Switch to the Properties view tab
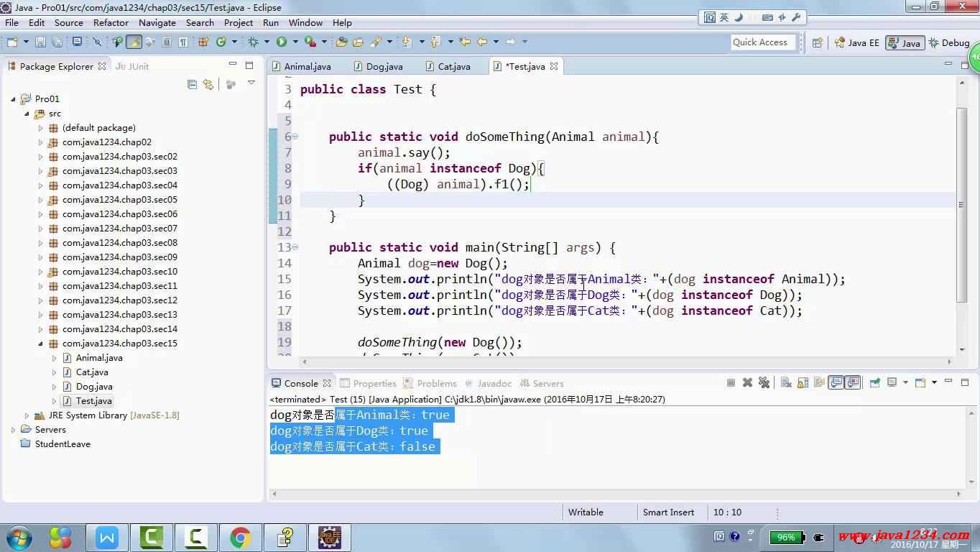This screenshot has width=980, height=552. [368, 383]
